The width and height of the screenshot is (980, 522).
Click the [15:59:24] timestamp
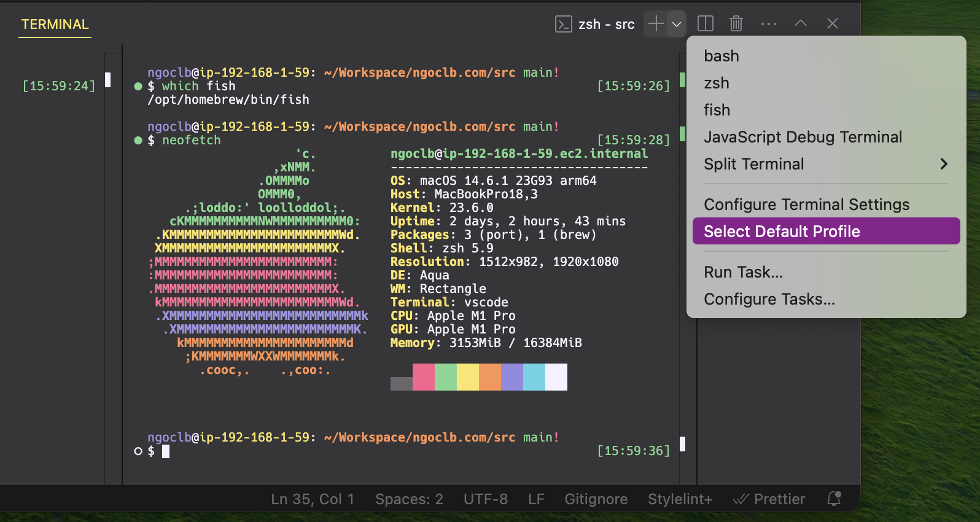[59, 86]
